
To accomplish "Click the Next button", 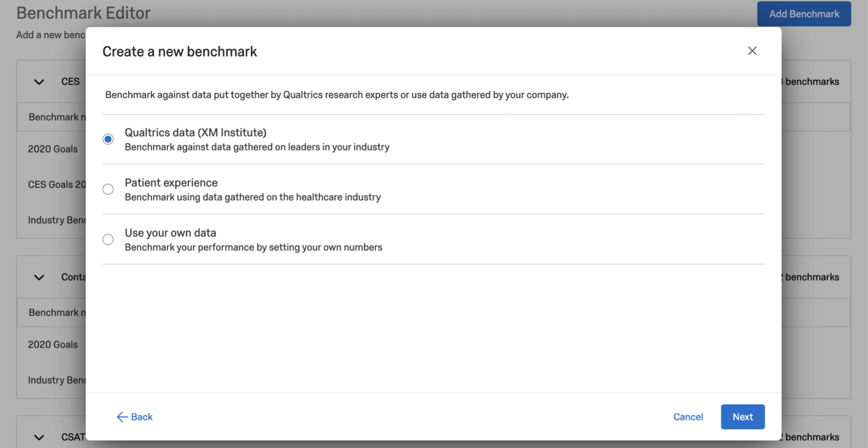I will click(x=743, y=417).
